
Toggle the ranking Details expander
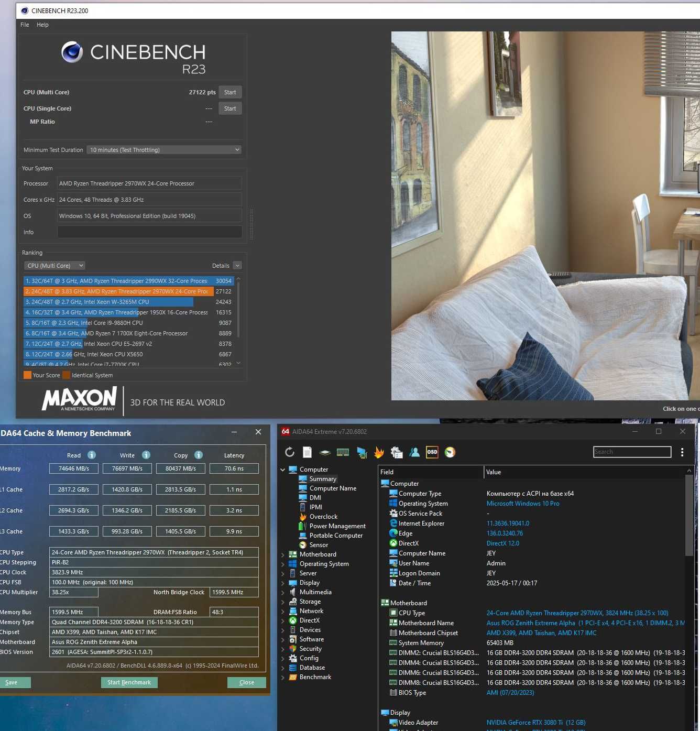pos(237,266)
